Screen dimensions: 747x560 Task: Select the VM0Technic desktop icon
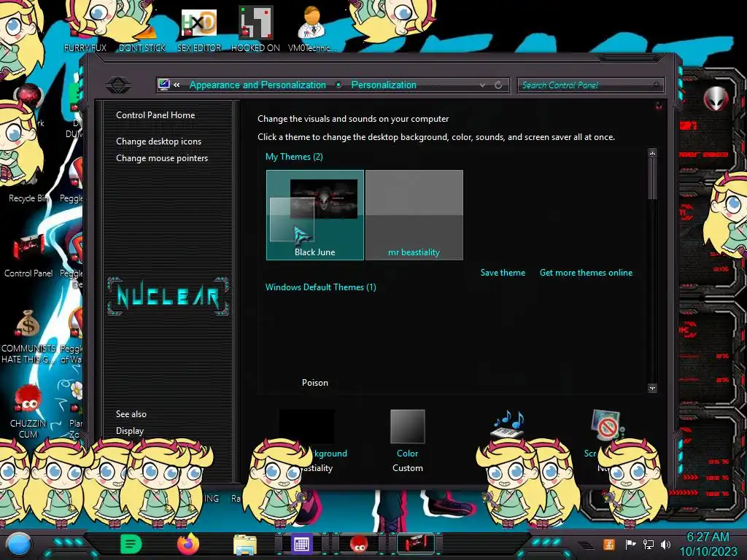[311, 29]
